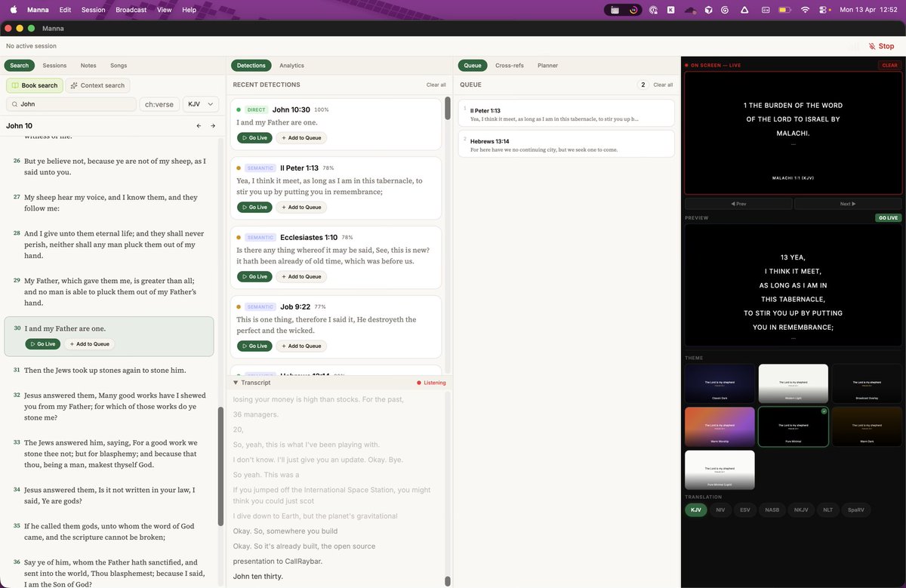906x588 pixels.
Task: Click the Stop microphone button
Action: 881,46
